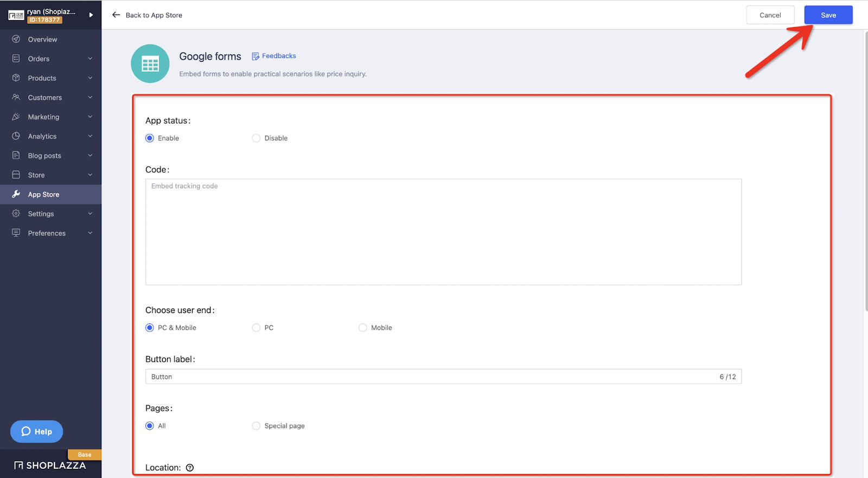Click the Overview gauge icon in sidebar
868x478 pixels.
pyautogui.click(x=16, y=39)
